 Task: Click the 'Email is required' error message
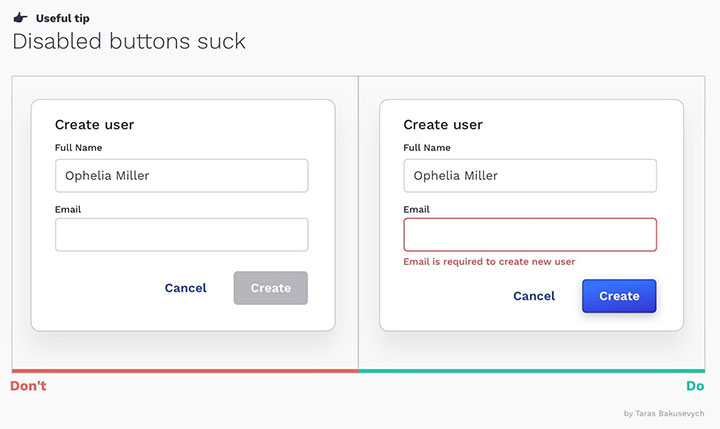click(x=489, y=262)
